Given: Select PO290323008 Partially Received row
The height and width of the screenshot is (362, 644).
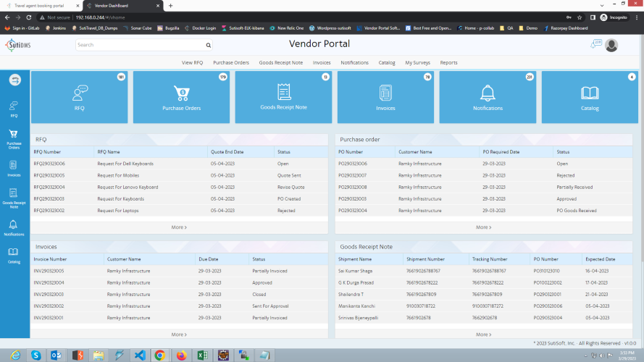Looking at the screenshot, I should pos(484,187).
